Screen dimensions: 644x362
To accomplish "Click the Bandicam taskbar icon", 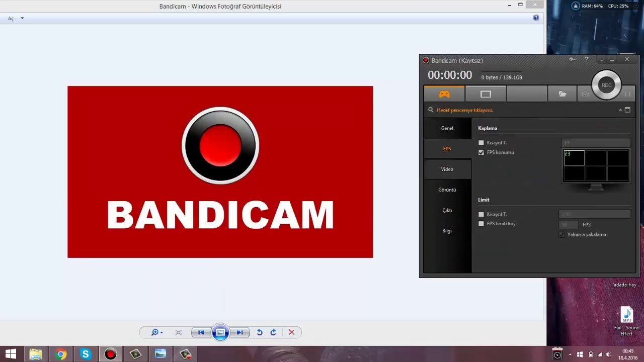I will click(x=111, y=354).
